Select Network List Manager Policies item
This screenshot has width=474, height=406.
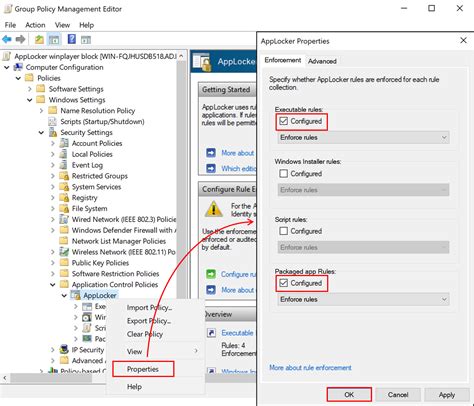119,241
